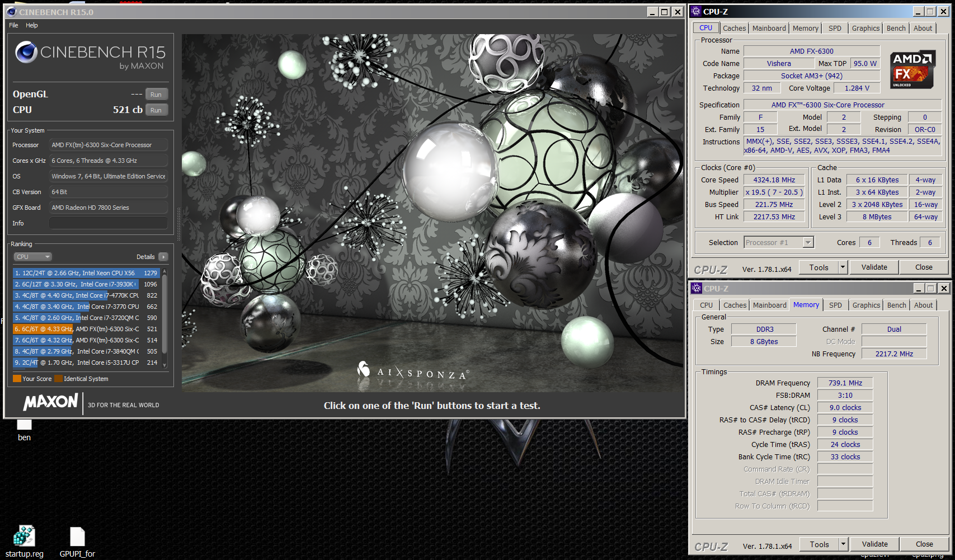Viewport: 955px width, 560px height.
Task: Click Close button in bottom CPU-Z
Action: [x=924, y=544]
